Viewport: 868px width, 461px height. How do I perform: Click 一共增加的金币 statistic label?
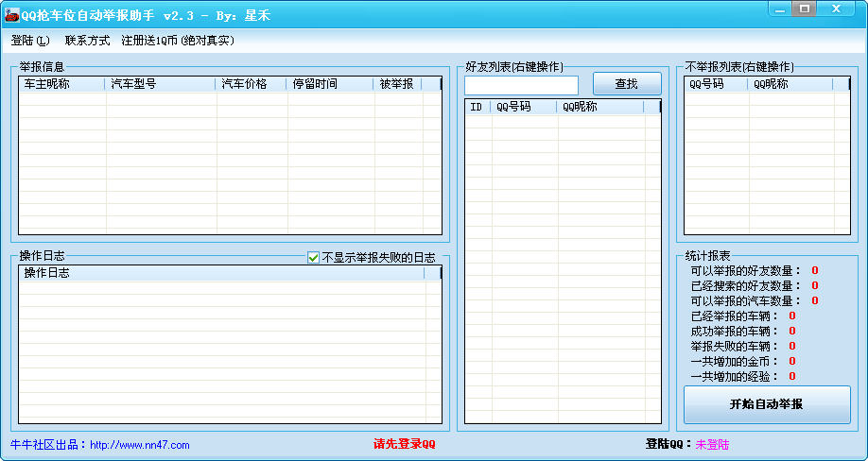pyautogui.click(x=735, y=361)
